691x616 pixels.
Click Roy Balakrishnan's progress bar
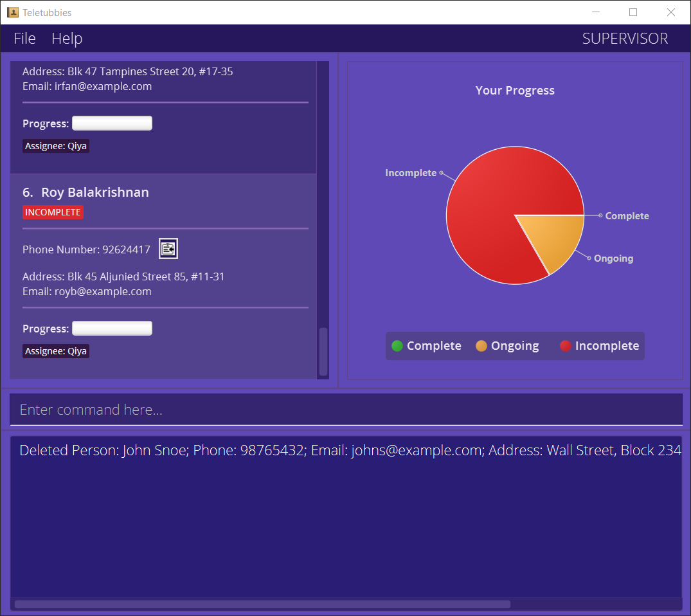112,329
